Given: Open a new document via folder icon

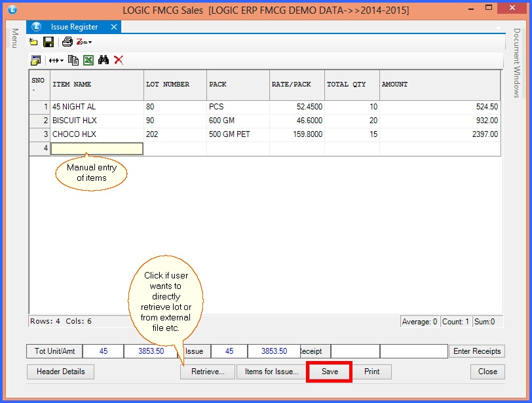Looking at the screenshot, I should 33,41.
